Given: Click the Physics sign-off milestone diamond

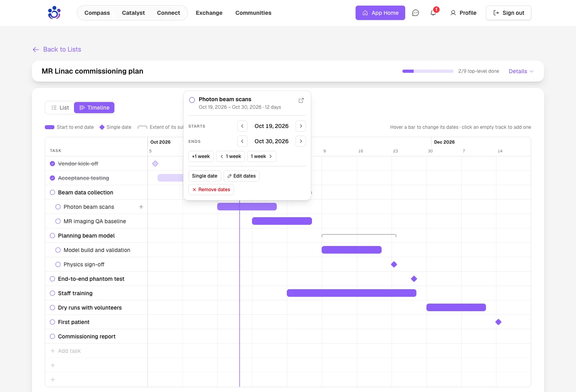Looking at the screenshot, I should click(x=394, y=264).
